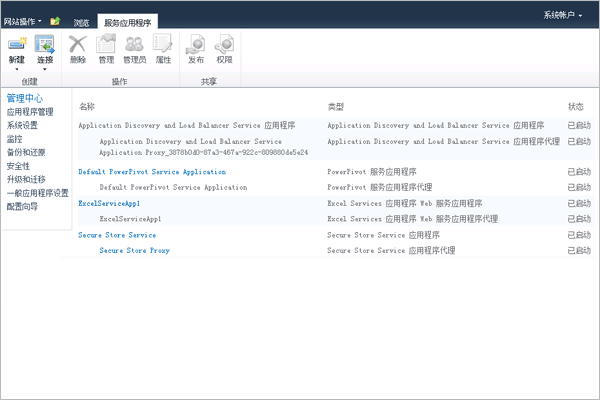The width and height of the screenshot is (600, 400).
Task: Click the 删除 (Delete) ribbon icon
Action: [78, 44]
